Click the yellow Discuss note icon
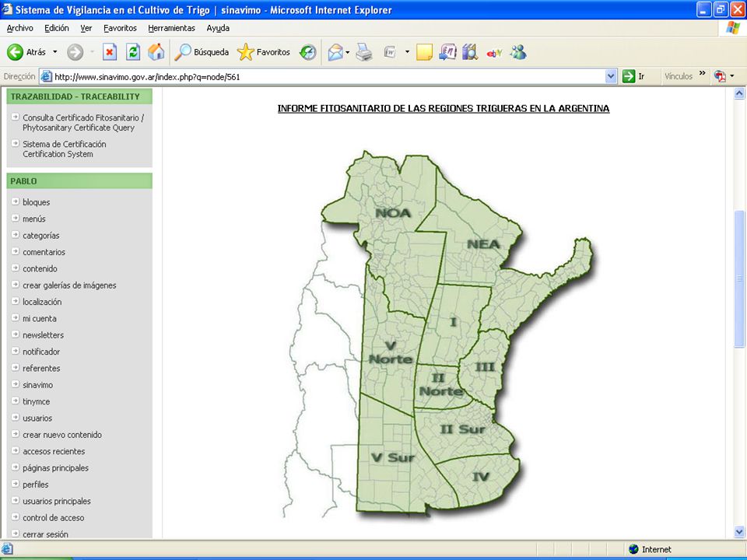The height and width of the screenshot is (560, 747). tap(424, 52)
